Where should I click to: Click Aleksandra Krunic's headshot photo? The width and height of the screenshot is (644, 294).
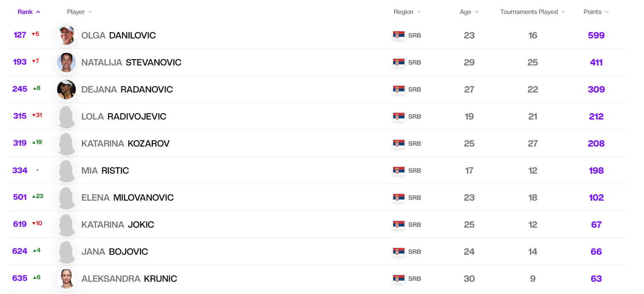[66, 279]
